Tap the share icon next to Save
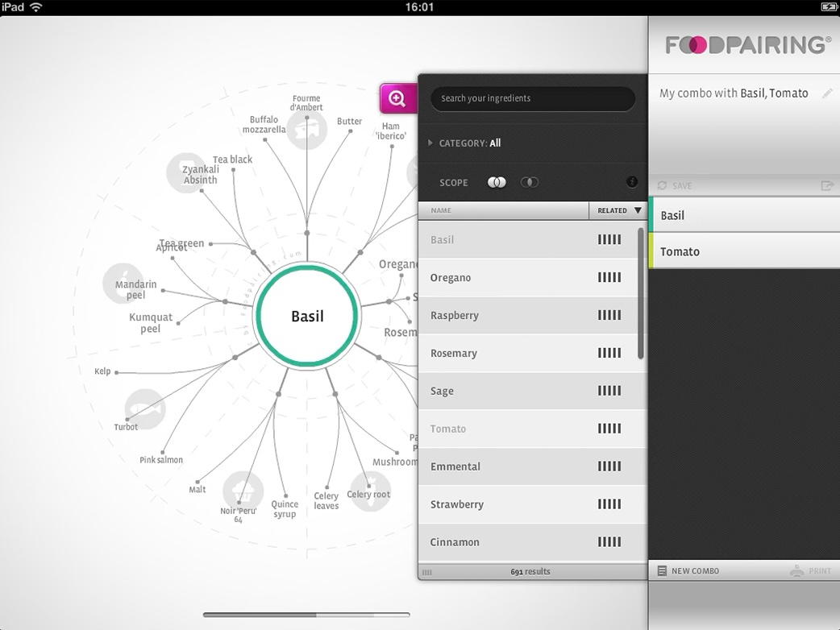Image resolution: width=840 pixels, height=630 pixels. coord(826,185)
